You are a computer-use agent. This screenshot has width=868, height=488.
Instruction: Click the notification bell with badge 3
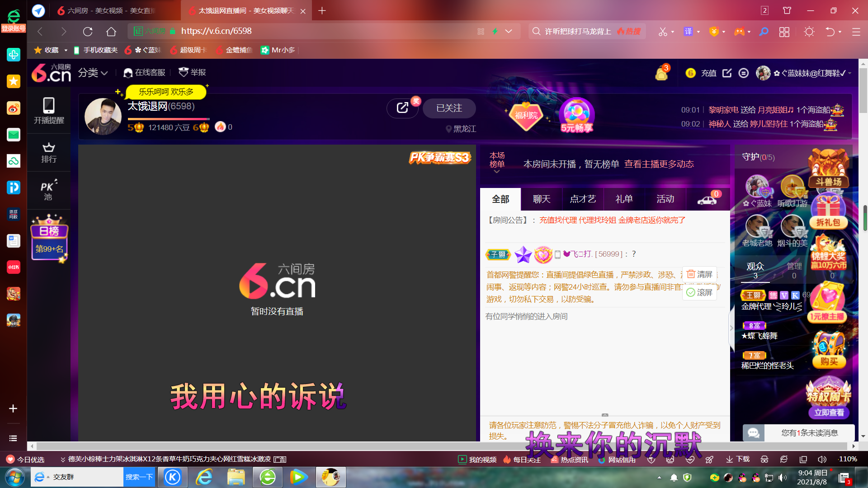(x=662, y=73)
